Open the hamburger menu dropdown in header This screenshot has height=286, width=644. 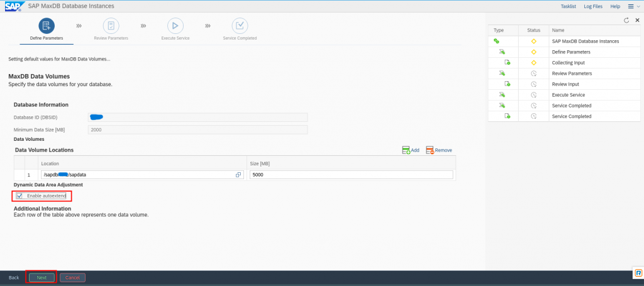point(633,6)
